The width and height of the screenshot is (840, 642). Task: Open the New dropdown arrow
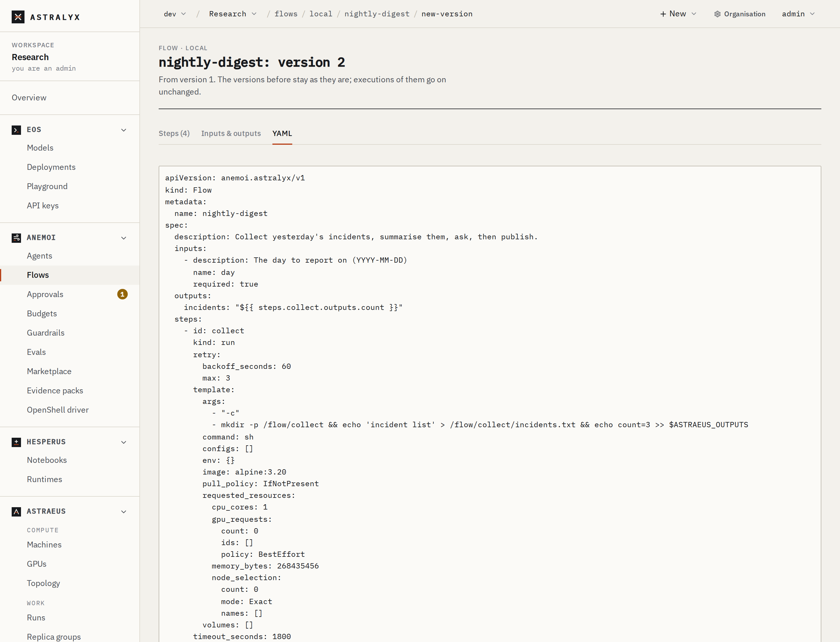tap(694, 14)
